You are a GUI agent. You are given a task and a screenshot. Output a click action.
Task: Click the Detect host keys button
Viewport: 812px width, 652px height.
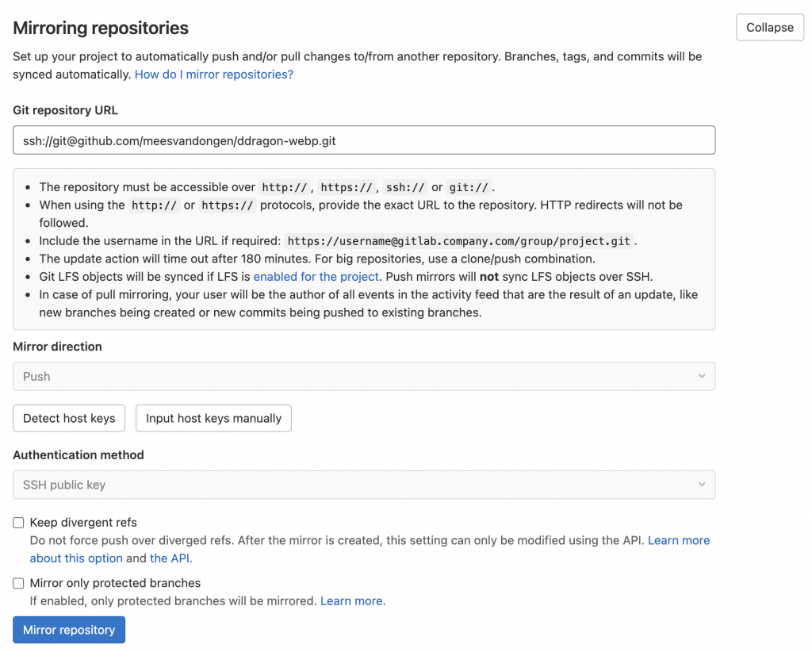tap(68, 418)
